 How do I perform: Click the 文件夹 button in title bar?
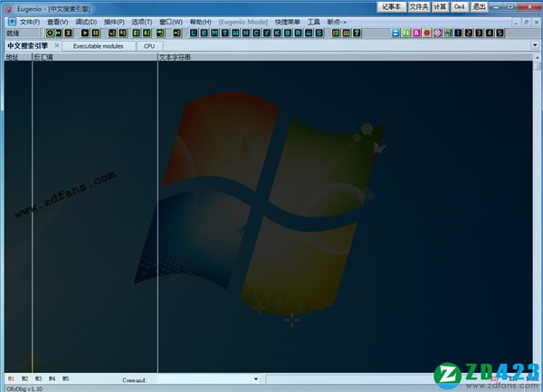click(419, 6)
